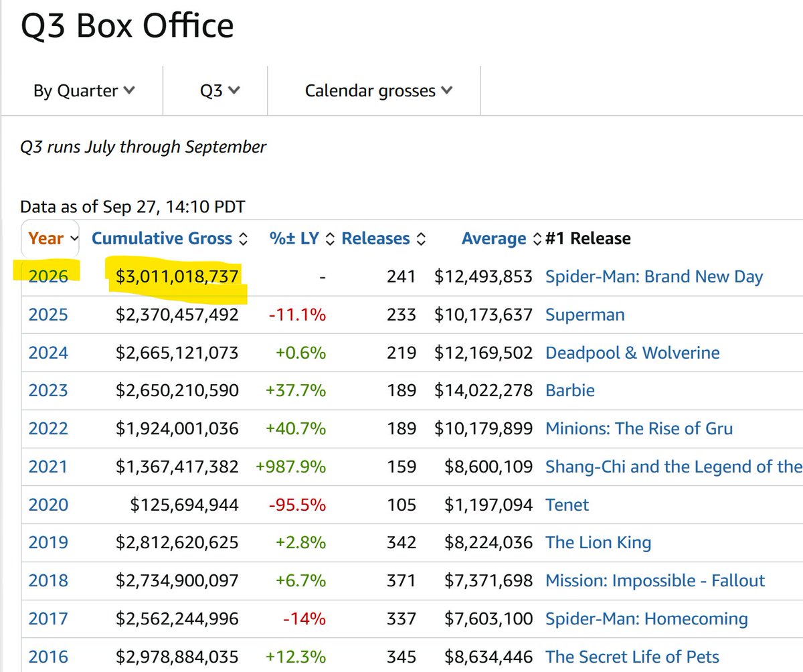Open the Barbie release link
This screenshot has height=672, width=803.
570,390
